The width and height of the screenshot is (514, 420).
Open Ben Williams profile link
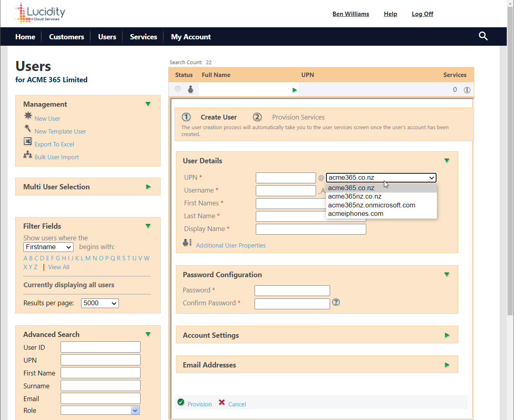pos(351,14)
